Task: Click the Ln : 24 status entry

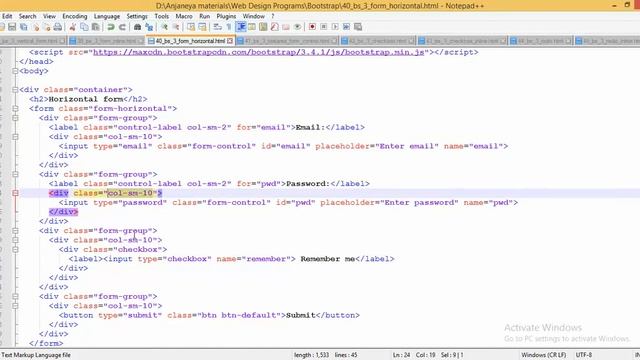Action: 401,355
